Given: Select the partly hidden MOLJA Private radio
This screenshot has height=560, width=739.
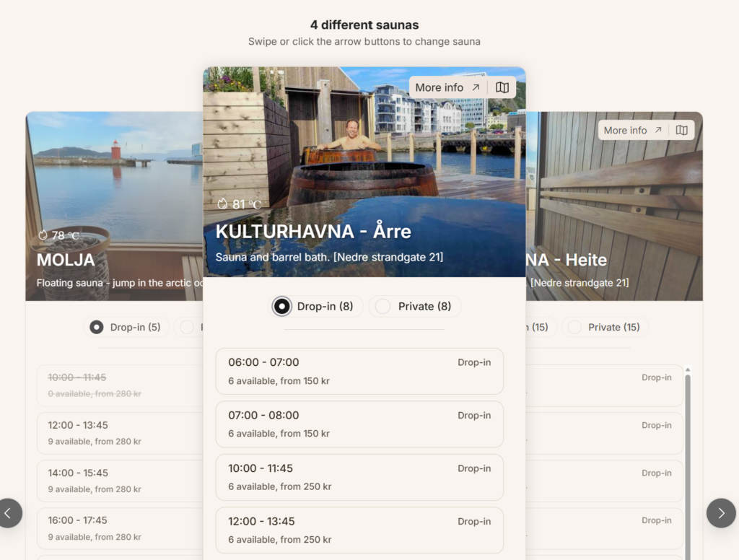Looking at the screenshot, I should point(188,327).
